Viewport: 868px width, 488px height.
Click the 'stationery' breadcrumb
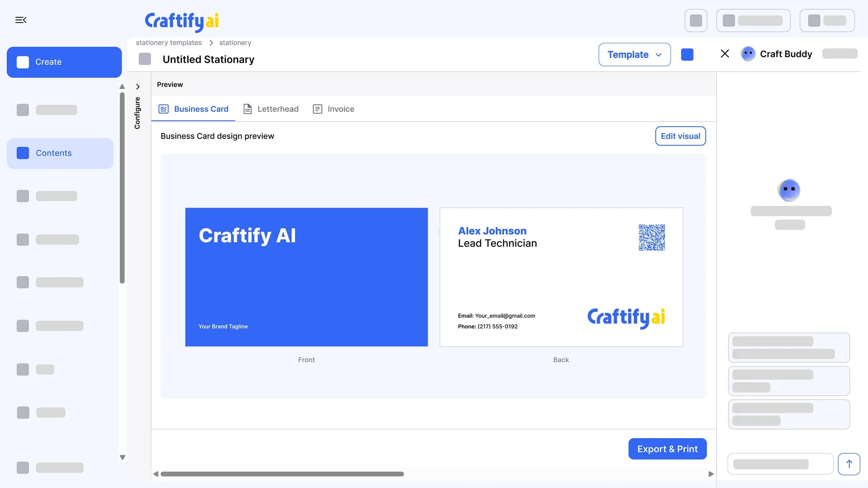235,43
